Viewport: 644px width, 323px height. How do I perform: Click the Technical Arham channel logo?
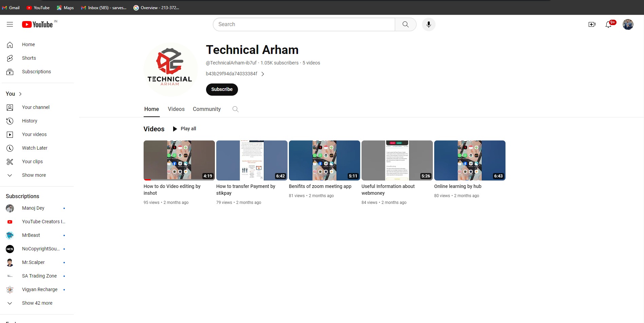(x=170, y=69)
